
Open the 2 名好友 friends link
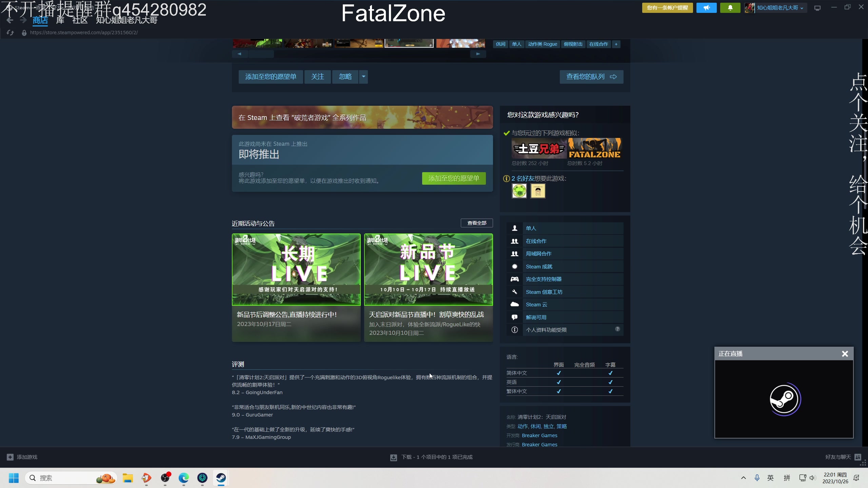pos(523,179)
